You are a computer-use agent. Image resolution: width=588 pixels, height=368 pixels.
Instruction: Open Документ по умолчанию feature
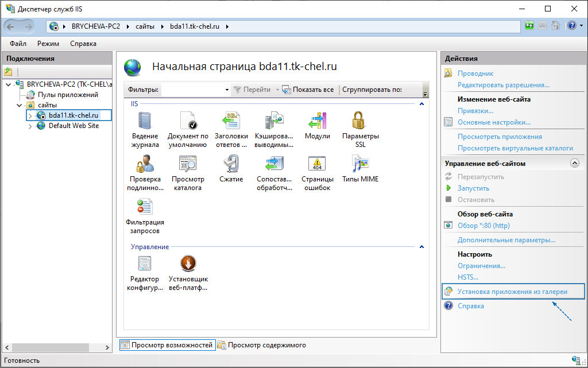pyautogui.click(x=188, y=130)
